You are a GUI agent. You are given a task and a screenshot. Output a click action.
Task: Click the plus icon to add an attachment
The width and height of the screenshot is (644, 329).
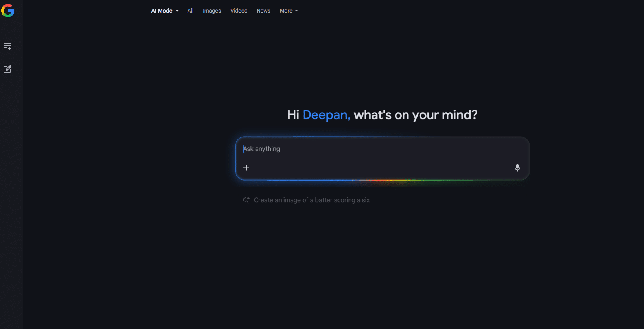coord(246,168)
